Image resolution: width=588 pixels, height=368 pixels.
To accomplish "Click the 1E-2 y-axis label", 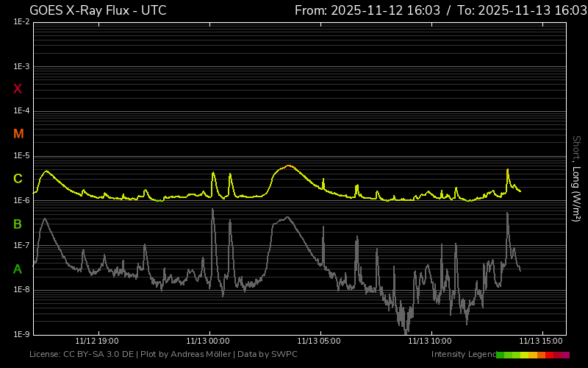I will click(x=21, y=22).
